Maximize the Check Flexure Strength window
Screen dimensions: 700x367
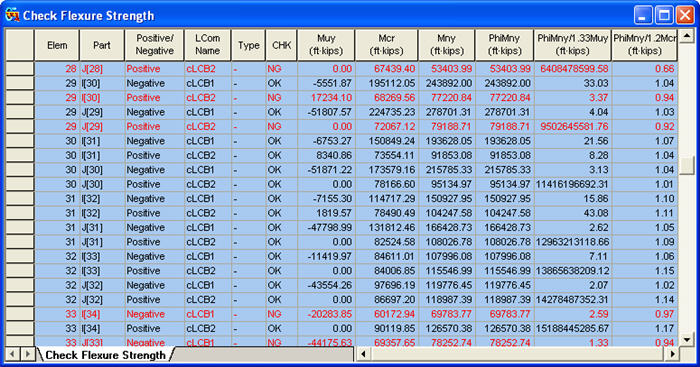coord(664,15)
